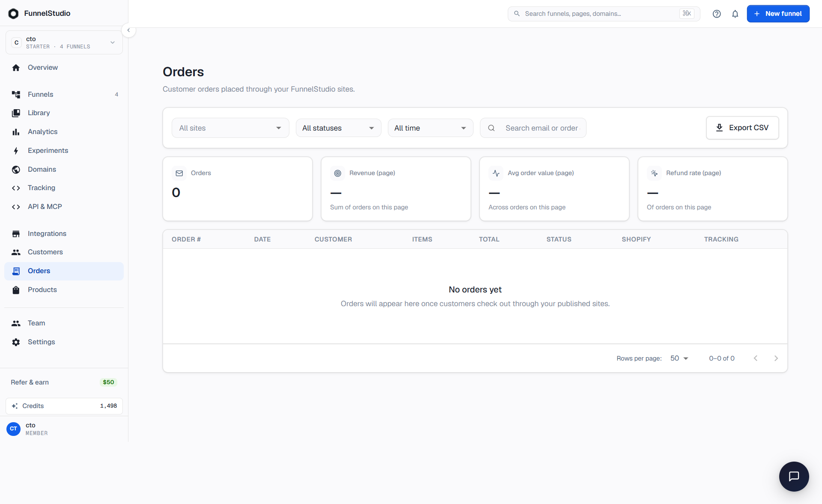Viewport: 822px width, 504px height.
Task: Click the Experiments lightning bolt icon
Action: tap(16, 151)
